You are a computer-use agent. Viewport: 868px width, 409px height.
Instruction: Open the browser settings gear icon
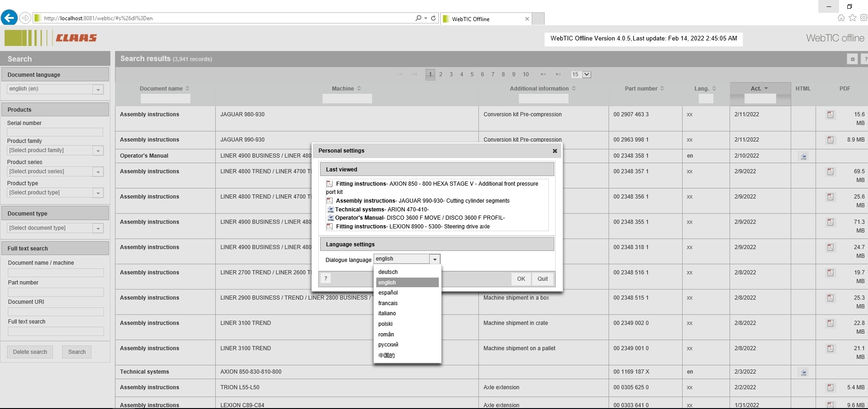tap(863, 17)
